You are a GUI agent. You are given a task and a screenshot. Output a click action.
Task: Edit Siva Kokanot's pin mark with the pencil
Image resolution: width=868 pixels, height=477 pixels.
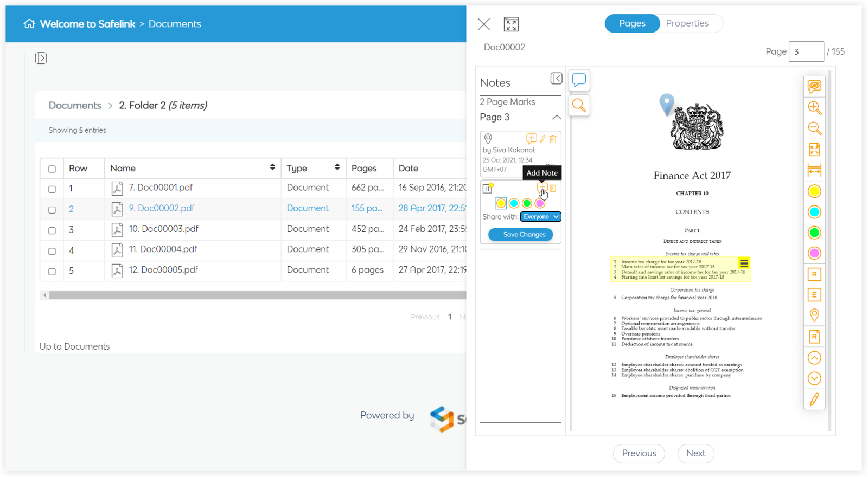coord(542,139)
